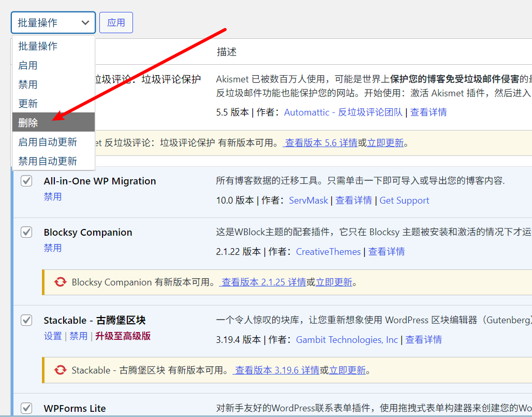The height and width of the screenshot is (417, 532).
Task: Choose 启用 from the bulk actions list
Action: (53, 65)
